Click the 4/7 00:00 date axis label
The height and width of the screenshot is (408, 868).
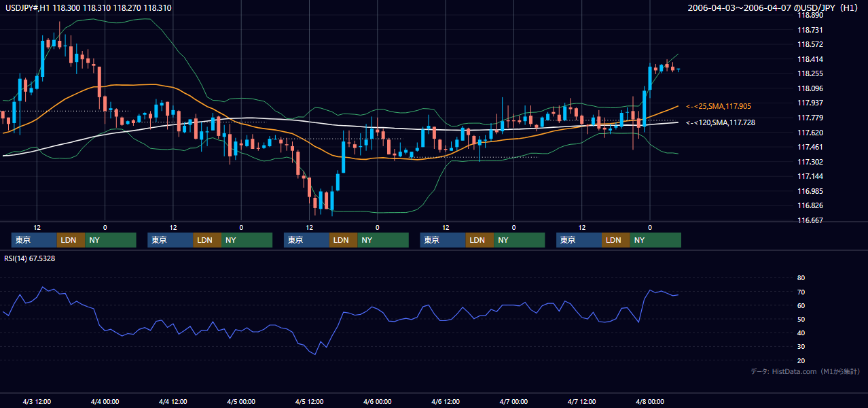click(x=513, y=401)
